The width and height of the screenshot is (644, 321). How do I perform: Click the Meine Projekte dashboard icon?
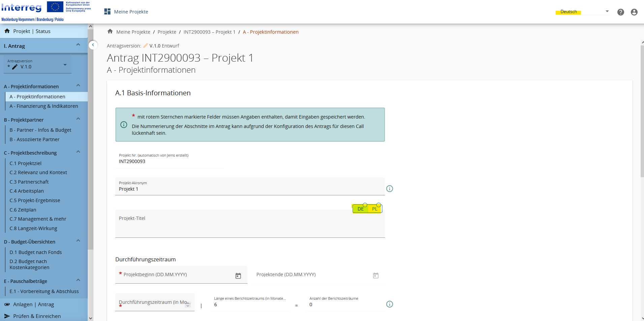coord(108,12)
